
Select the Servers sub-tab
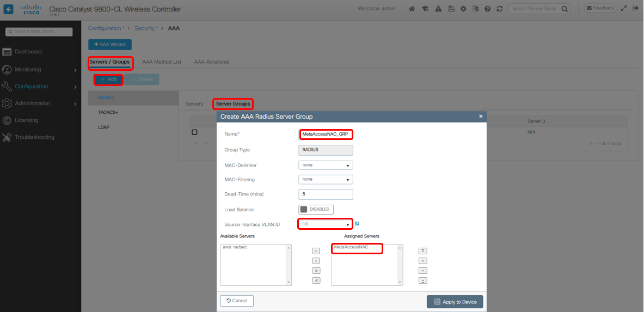[194, 103]
